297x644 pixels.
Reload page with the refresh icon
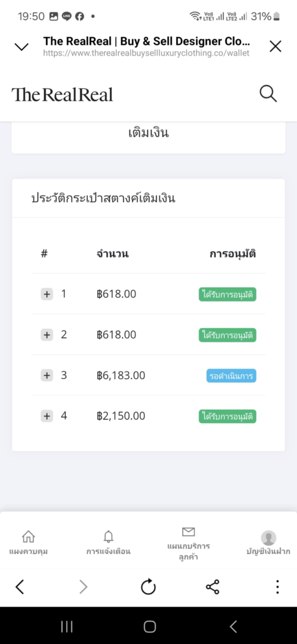148,587
